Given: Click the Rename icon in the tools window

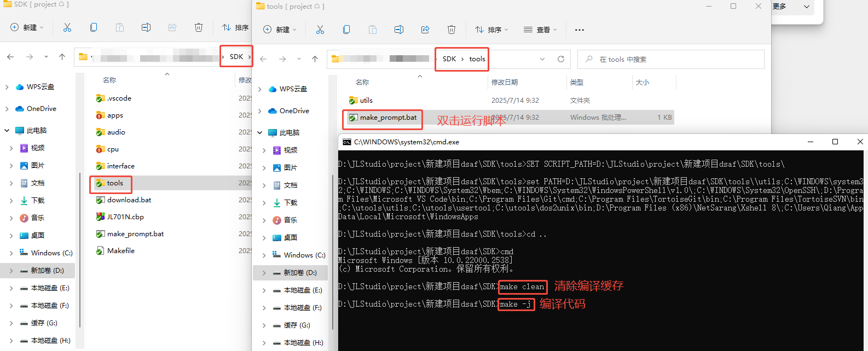Looking at the screenshot, I should coord(399,30).
